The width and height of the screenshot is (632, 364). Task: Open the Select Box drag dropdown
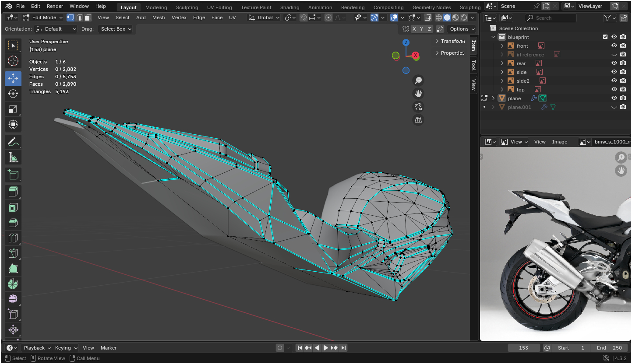(116, 29)
